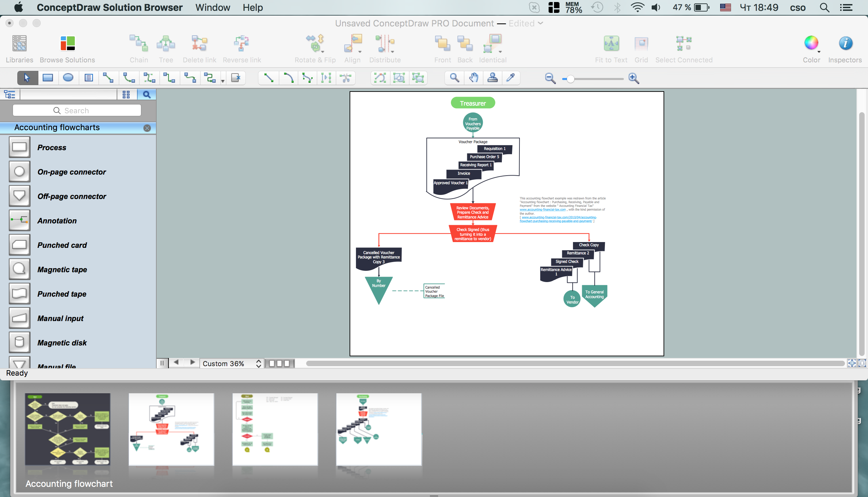
Task: Select the rectangle drawing tool
Action: 48,78
